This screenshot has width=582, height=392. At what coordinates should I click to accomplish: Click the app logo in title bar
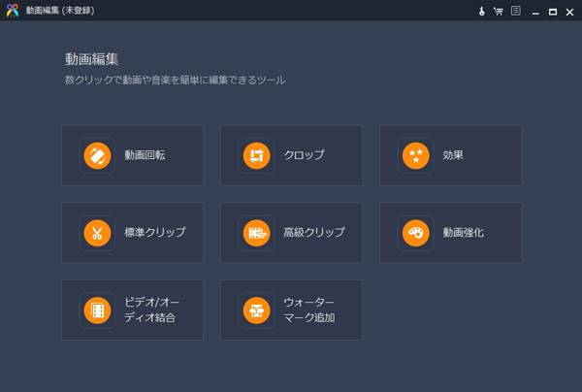click(13, 11)
